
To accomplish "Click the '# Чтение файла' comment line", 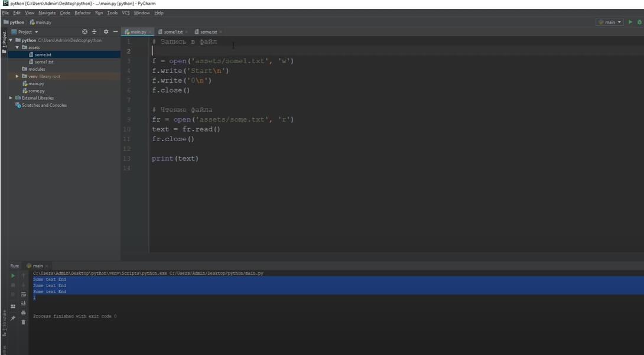I will pos(182,110).
